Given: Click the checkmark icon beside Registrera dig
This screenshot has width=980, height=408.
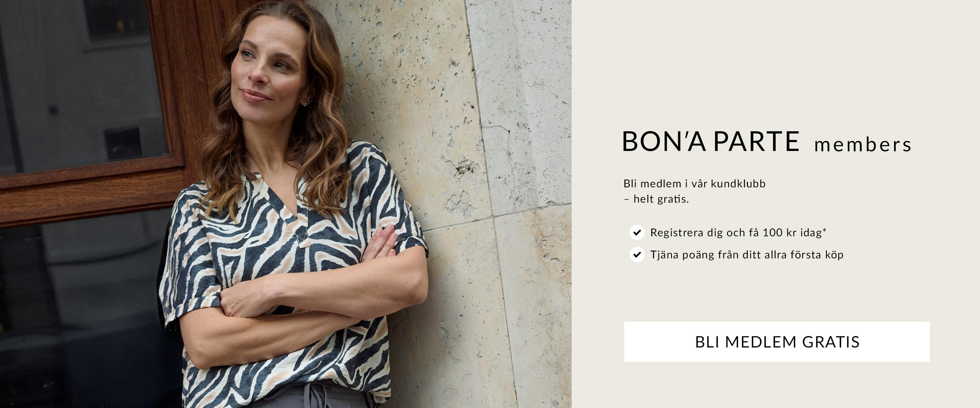Looking at the screenshot, I should click(x=637, y=232).
